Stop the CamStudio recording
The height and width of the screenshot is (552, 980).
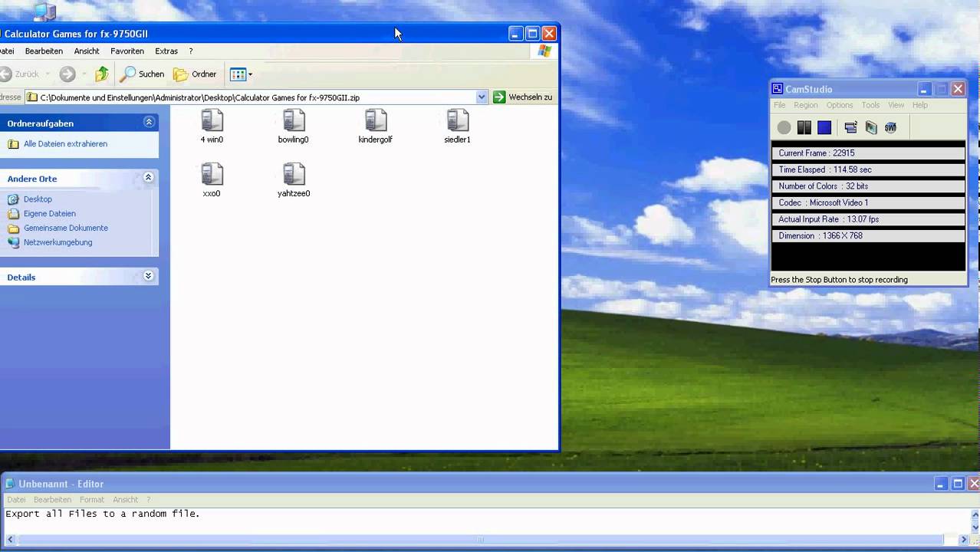(x=824, y=127)
